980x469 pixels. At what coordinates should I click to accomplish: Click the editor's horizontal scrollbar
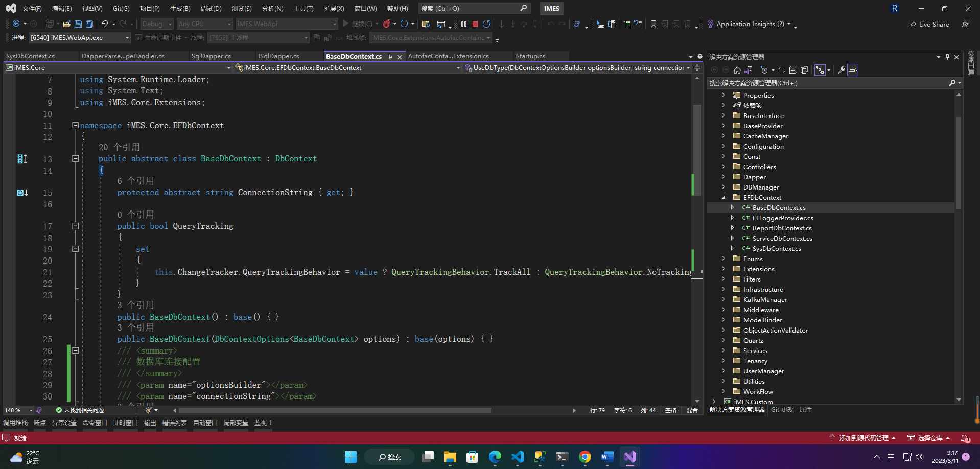(x=335, y=410)
